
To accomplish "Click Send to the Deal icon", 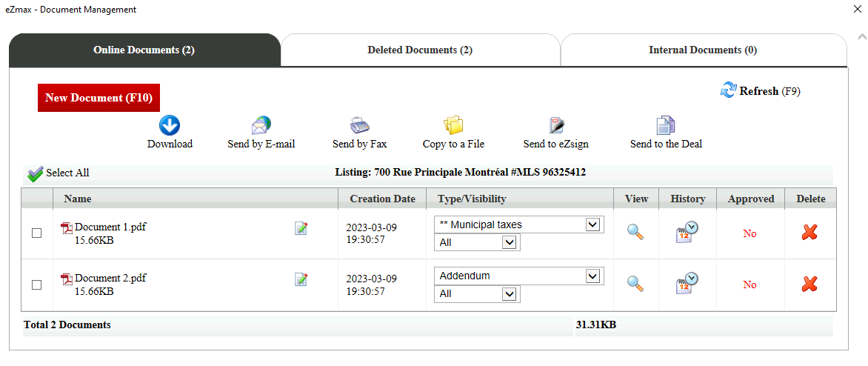I will point(665,126).
